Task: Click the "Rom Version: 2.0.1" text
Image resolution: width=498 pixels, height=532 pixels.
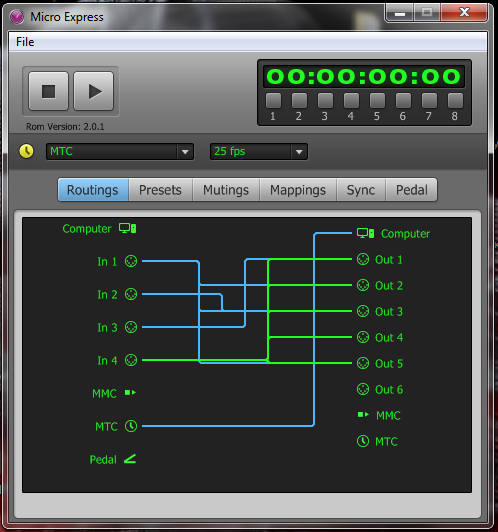Action: point(65,127)
